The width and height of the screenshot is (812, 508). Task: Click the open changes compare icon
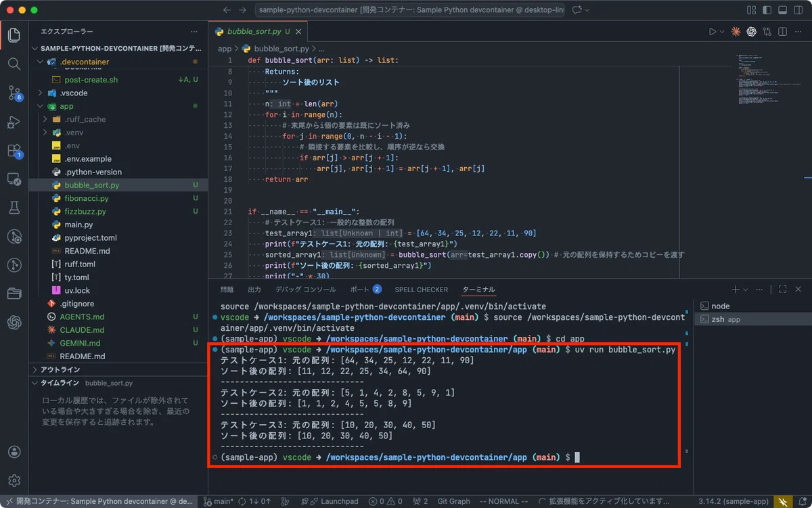click(767, 32)
